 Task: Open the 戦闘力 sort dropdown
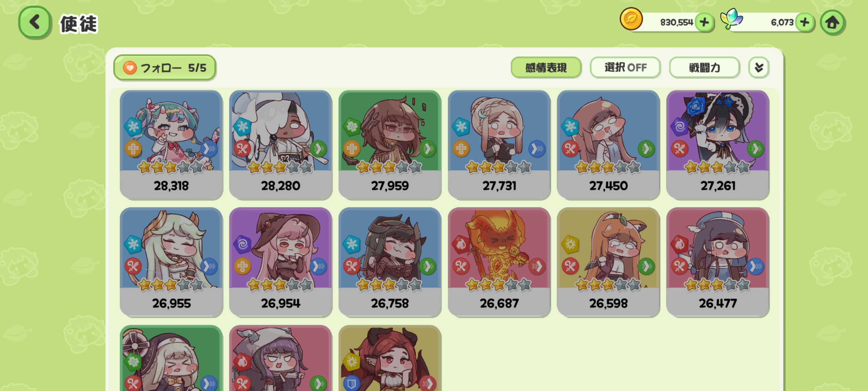[x=704, y=68]
